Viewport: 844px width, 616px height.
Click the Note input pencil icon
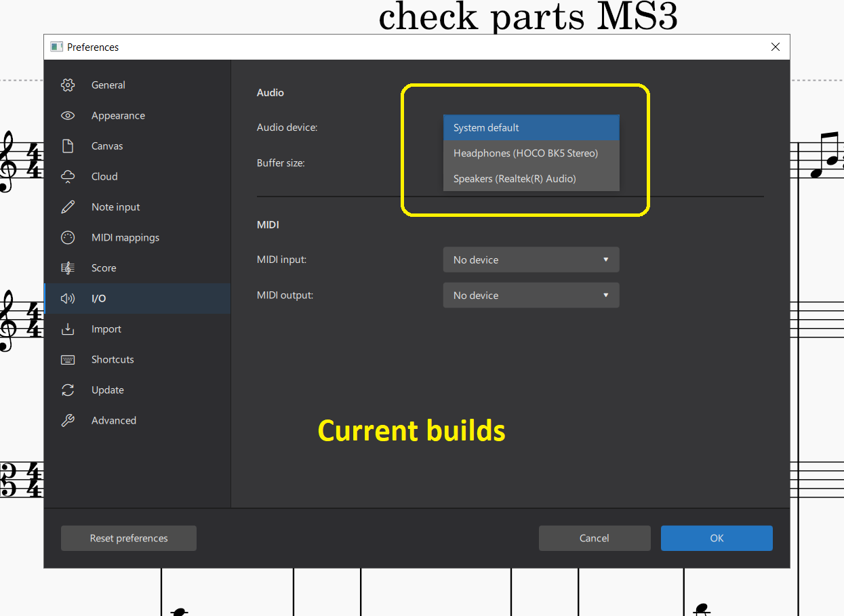coord(68,207)
